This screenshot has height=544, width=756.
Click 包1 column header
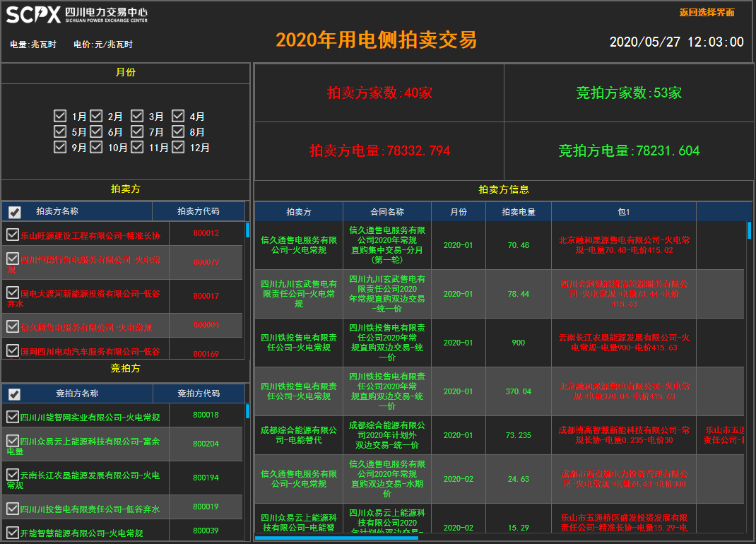(623, 212)
